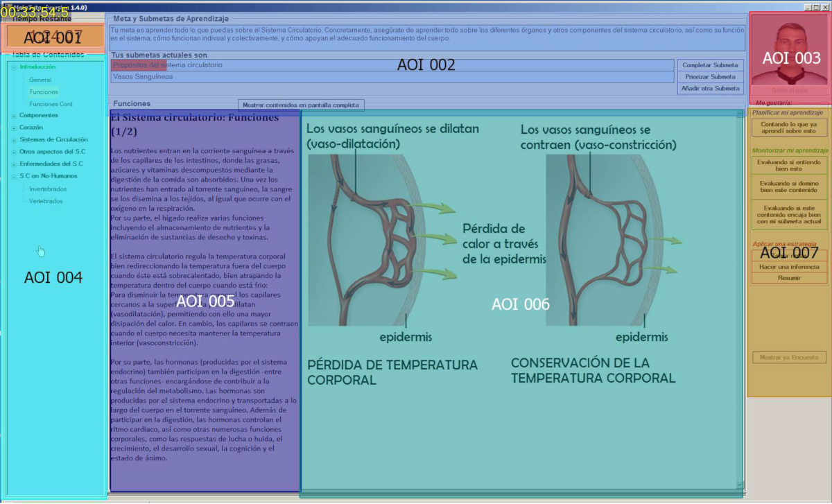This screenshot has width=832, height=504.
Task: Click content scrollbar up arrow
Action: 739,115
